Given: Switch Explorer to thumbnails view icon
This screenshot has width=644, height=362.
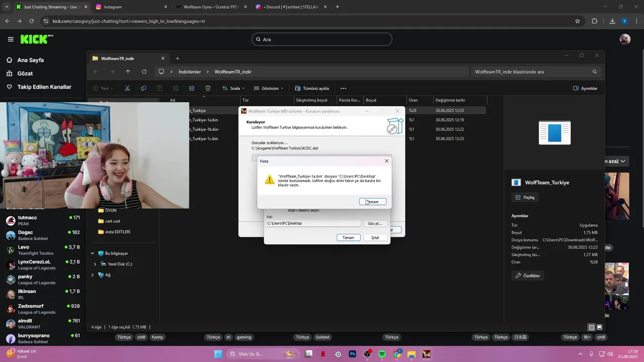Looking at the screenshot, I should click(x=599, y=327).
